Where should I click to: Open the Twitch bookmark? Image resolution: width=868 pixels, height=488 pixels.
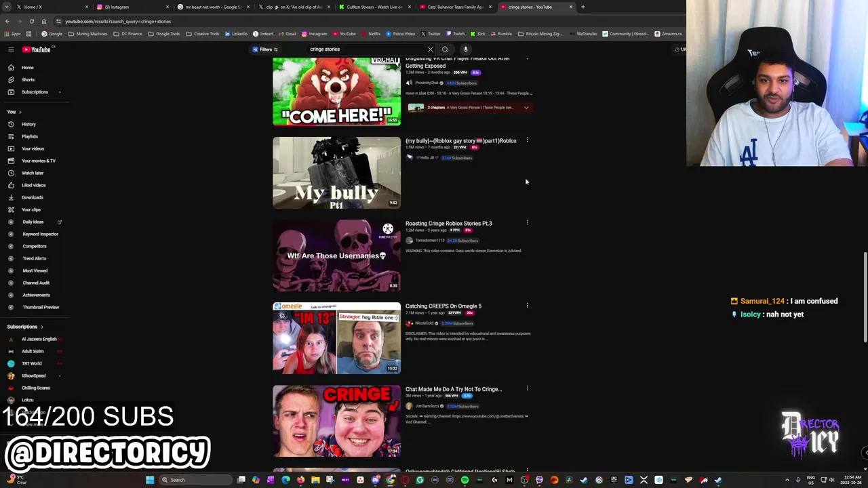(x=455, y=34)
